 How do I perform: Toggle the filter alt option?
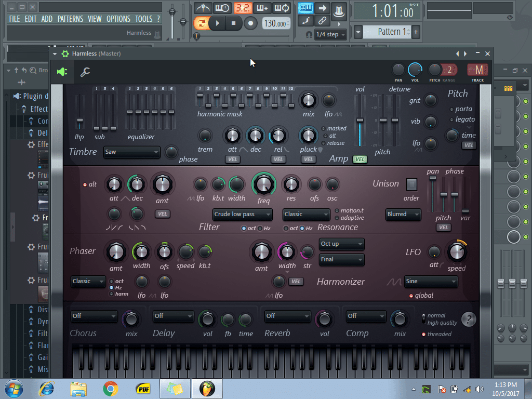(x=90, y=184)
